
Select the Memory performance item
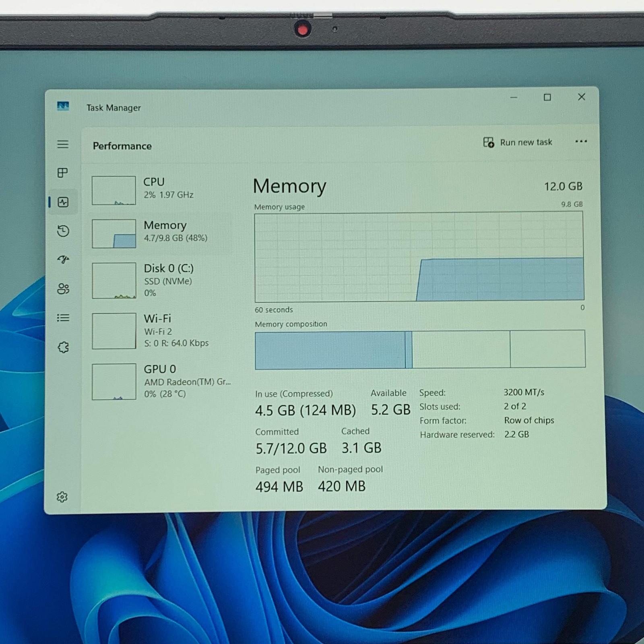pos(161,233)
